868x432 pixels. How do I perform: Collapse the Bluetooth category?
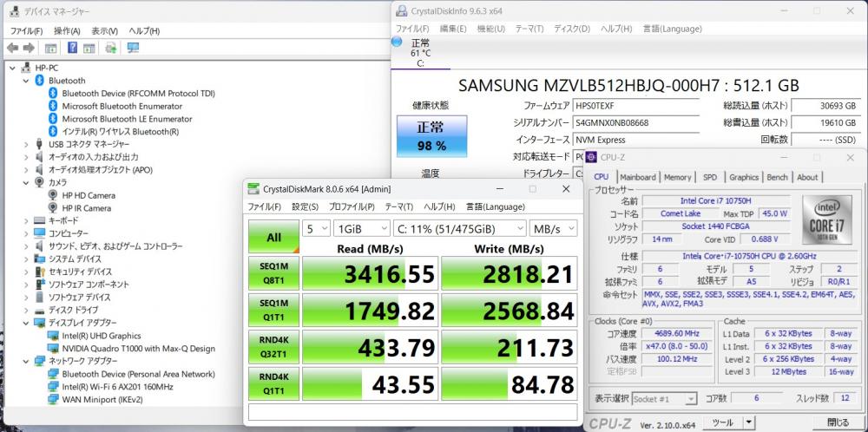(x=25, y=81)
